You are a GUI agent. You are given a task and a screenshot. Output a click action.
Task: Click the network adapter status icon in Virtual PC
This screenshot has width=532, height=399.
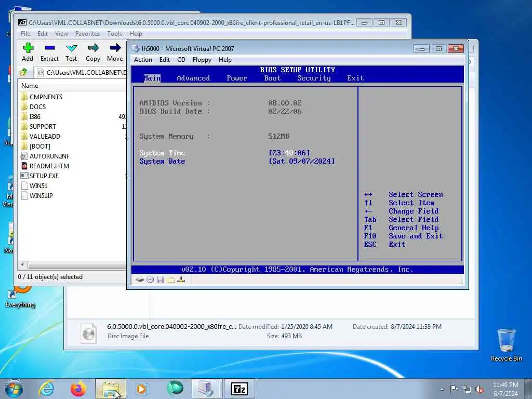[x=181, y=280]
